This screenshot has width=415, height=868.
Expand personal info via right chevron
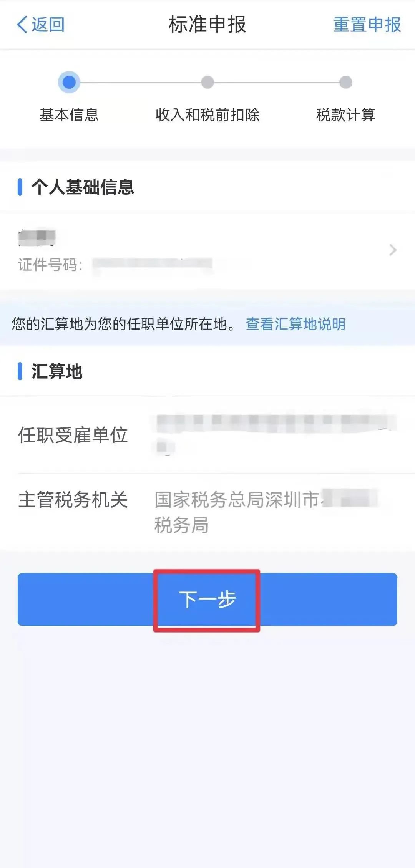pyautogui.click(x=393, y=250)
